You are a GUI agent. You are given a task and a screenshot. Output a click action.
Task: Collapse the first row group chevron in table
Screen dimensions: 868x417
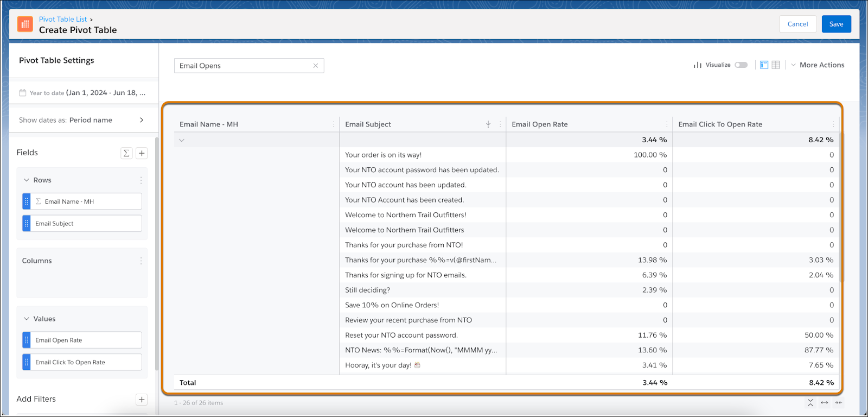tap(182, 140)
